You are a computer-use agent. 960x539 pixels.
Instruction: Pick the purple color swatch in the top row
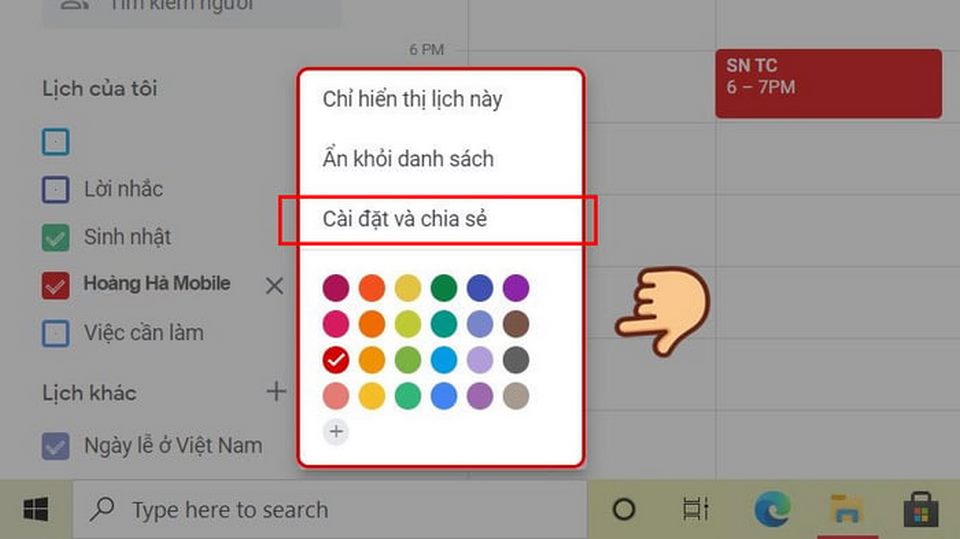click(516, 288)
